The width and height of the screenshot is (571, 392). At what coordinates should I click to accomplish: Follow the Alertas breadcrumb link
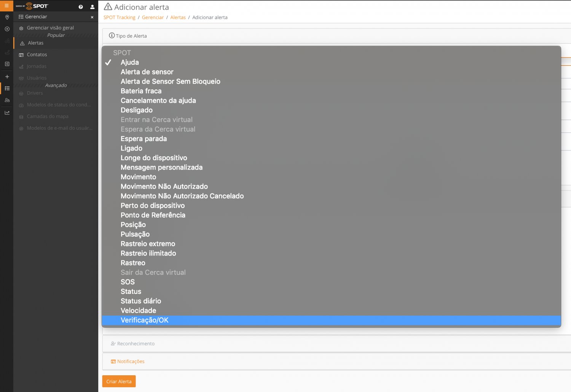[x=178, y=17]
